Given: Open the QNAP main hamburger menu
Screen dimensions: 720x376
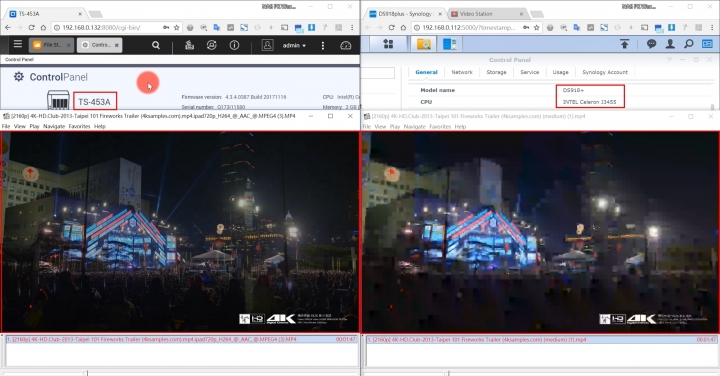Looking at the screenshot, I should click(x=17, y=44).
